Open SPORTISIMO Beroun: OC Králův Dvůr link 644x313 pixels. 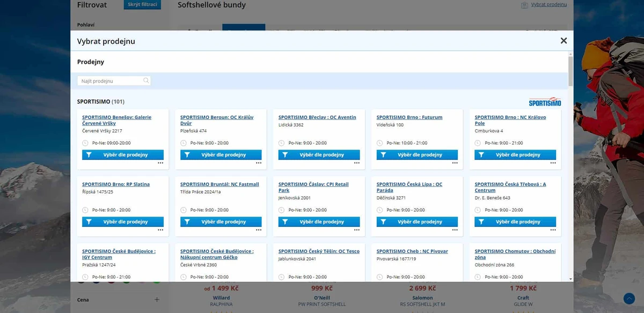pos(217,120)
